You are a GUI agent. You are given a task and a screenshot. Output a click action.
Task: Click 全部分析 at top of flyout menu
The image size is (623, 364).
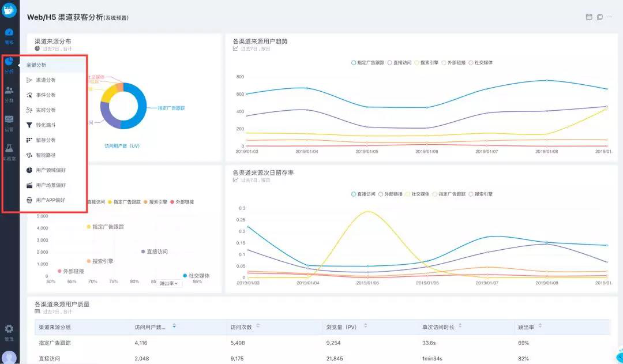[x=36, y=65]
